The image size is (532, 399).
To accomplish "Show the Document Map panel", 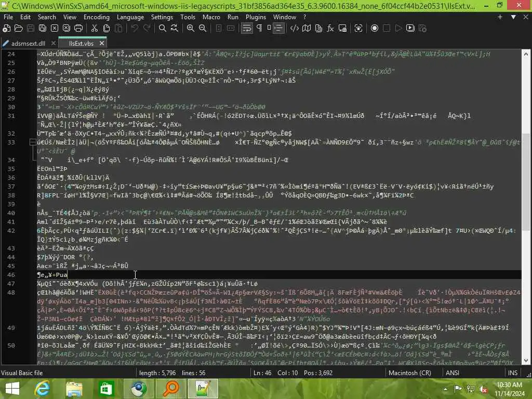I will point(307,29).
